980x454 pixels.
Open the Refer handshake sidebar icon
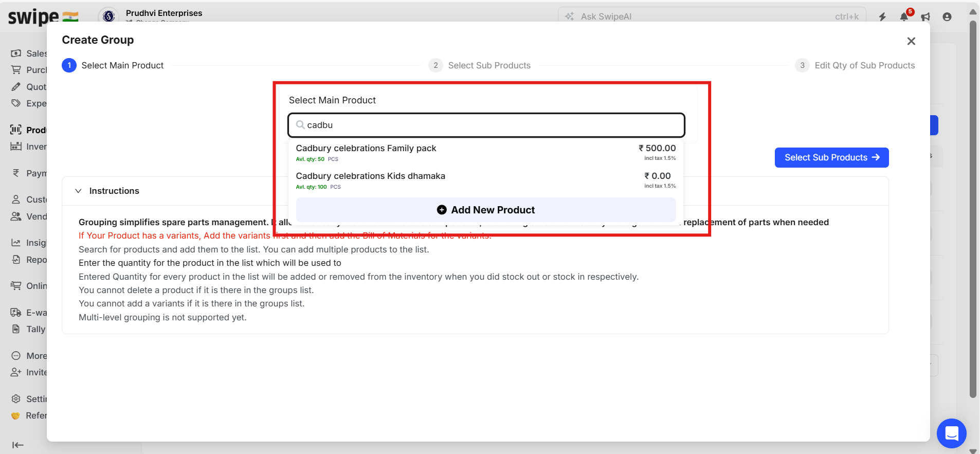pos(15,415)
